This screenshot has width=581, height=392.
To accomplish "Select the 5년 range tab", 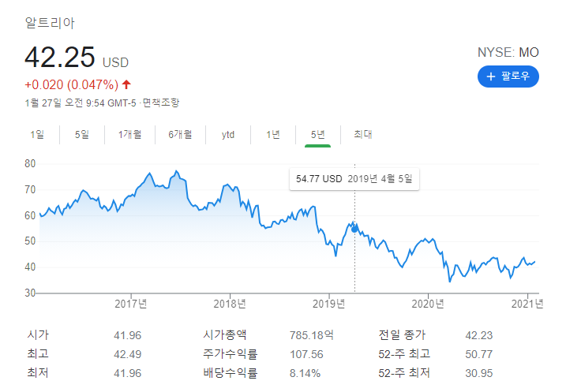I will pos(317,134).
